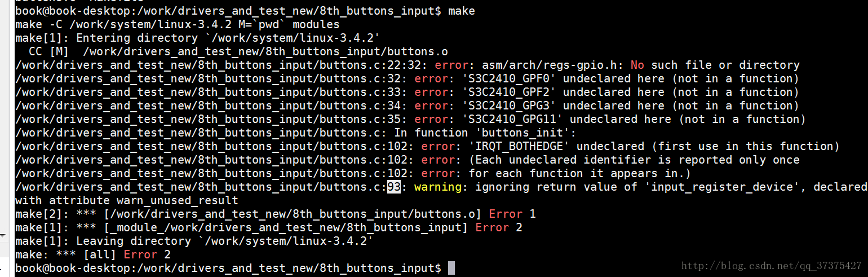The height and width of the screenshot is (277, 868).
Task: Click the 'make: *** [all] Error 2' line
Action: 93,254
